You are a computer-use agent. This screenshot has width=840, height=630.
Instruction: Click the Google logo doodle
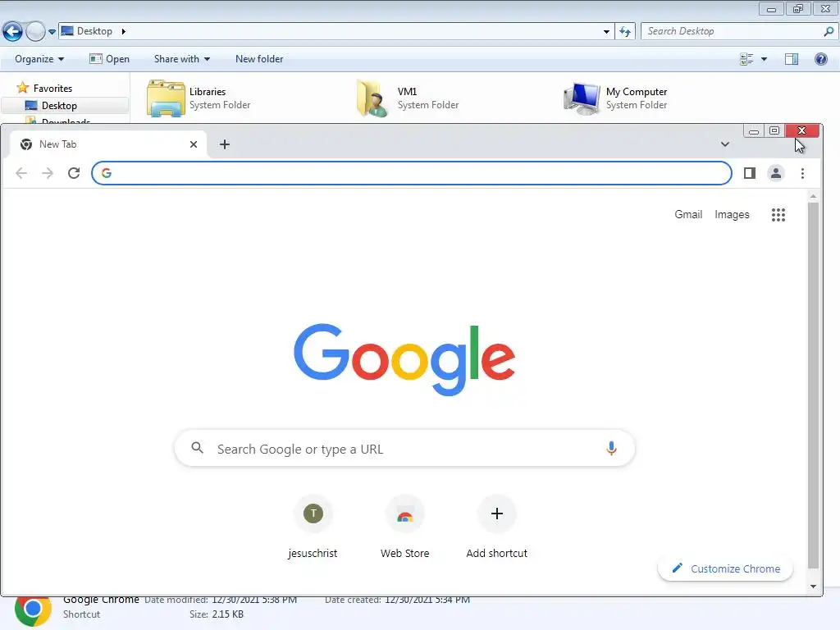(x=404, y=359)
